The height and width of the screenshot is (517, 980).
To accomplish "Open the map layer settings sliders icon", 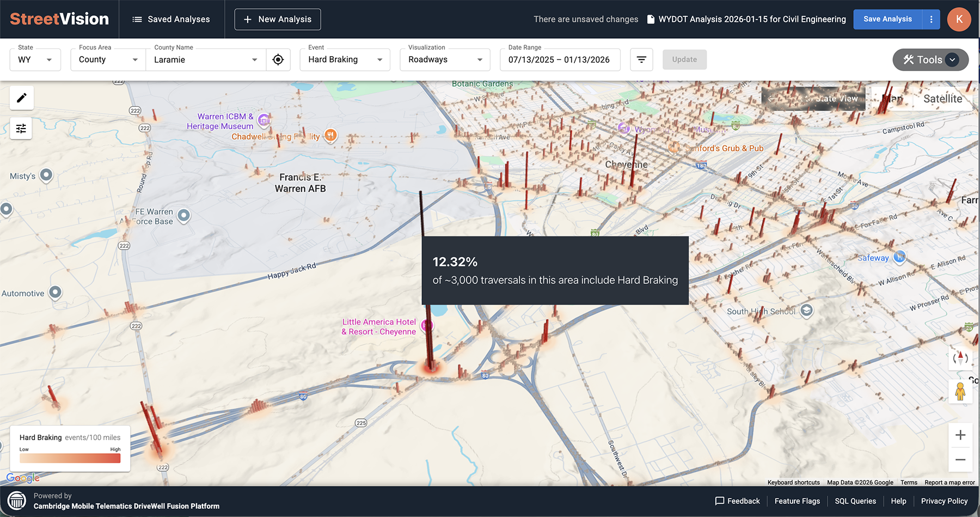I will 21,129.
